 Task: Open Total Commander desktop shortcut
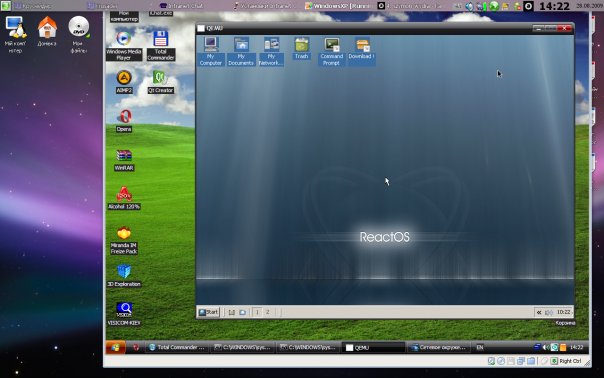click(x=161, y=46)
